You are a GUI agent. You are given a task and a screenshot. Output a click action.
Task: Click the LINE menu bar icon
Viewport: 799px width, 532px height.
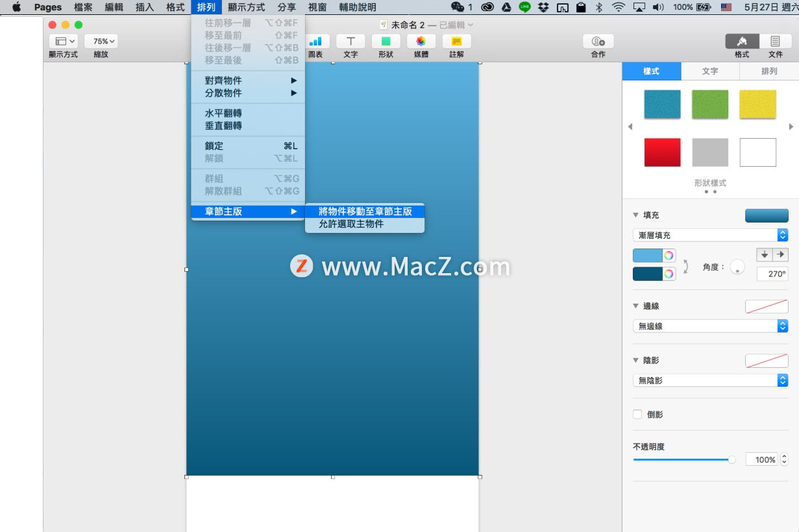pyautogui.click(x=524, y=7)
